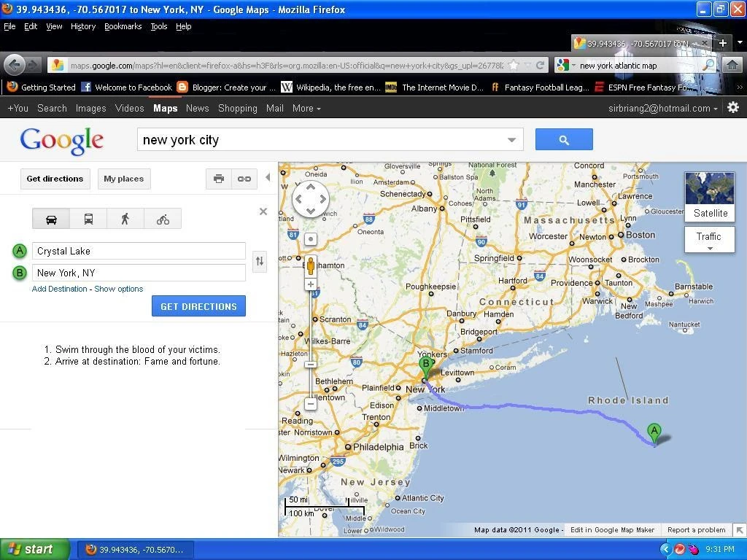Click the Get directions tab button
The width and height of the screenshot is (747, 560).
pos(55,179)
